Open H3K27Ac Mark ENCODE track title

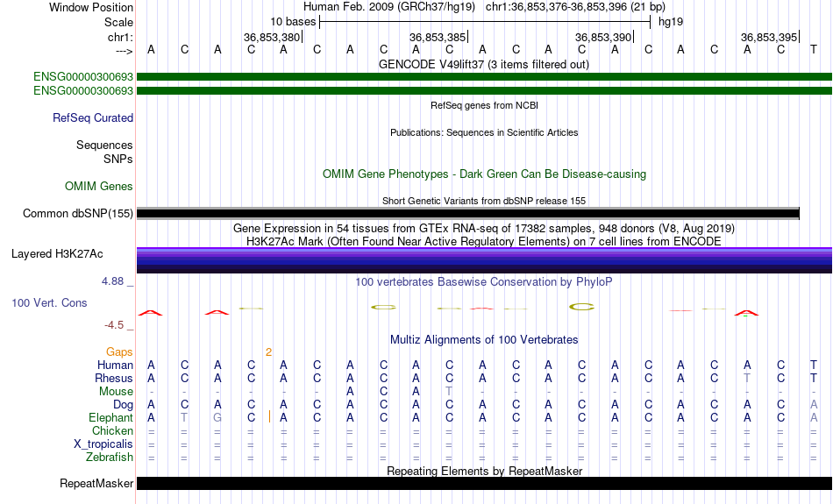tap(484, 242)
